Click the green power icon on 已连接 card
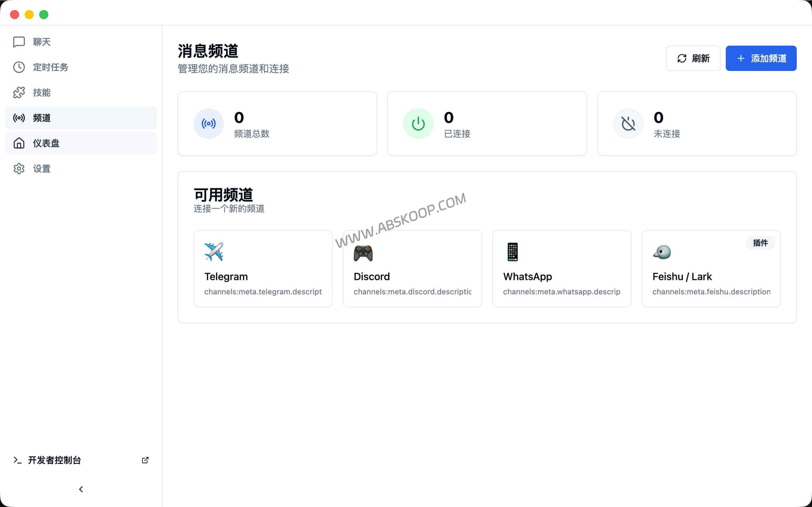 [x=418, y=123]
